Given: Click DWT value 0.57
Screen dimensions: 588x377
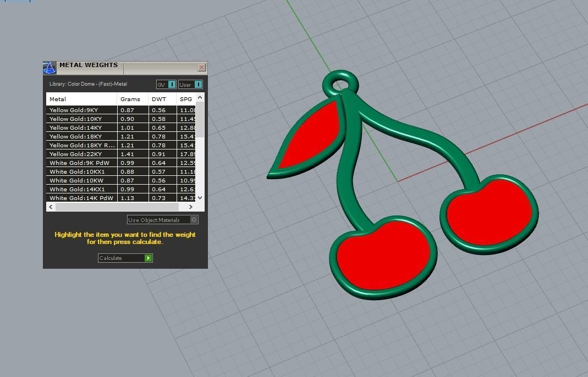Looking at the screenshot, I should pyautogui.click(x=158, y=171).
